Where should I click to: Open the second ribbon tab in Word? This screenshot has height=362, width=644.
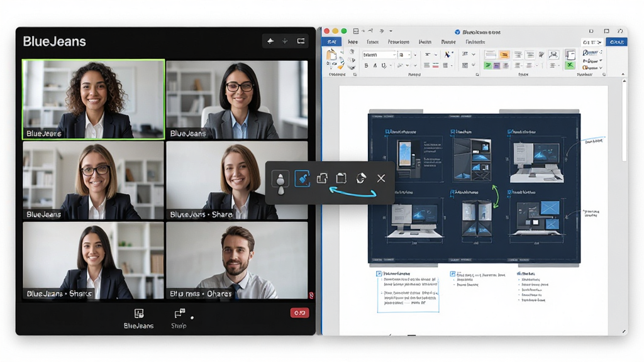coord(353,42)
